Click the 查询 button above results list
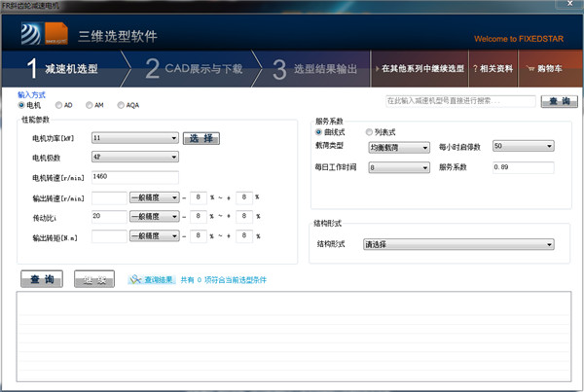The width and height of the screenshot is (584, 392). pyautogui.click(x=42, y=279)
